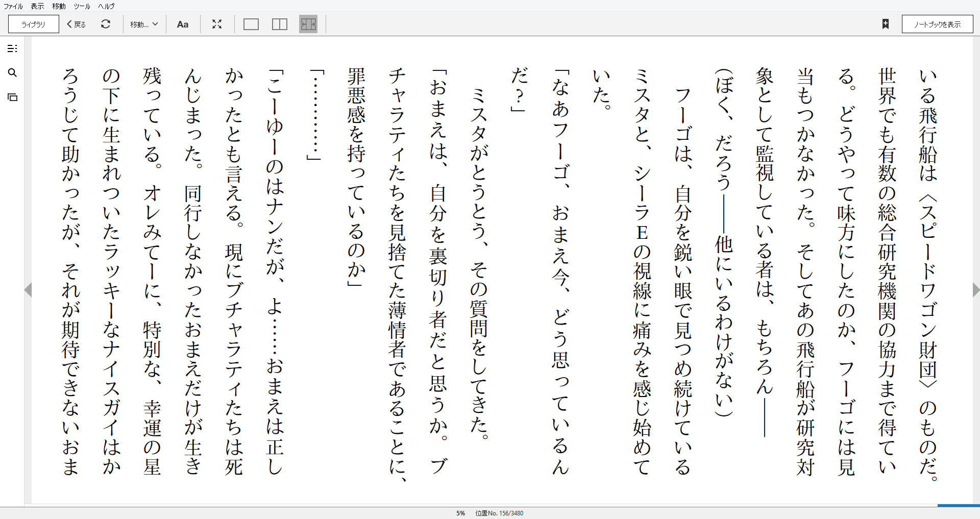The width and height of the screenshot is (980, 519).
Task: Enter fullscreen reading mode
Action: (x=217, y=23)
